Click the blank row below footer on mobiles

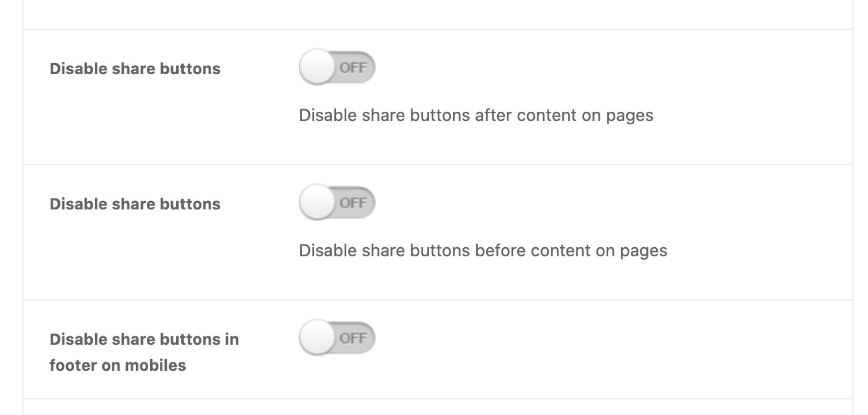pyautogui.click(x=438, y=407)
